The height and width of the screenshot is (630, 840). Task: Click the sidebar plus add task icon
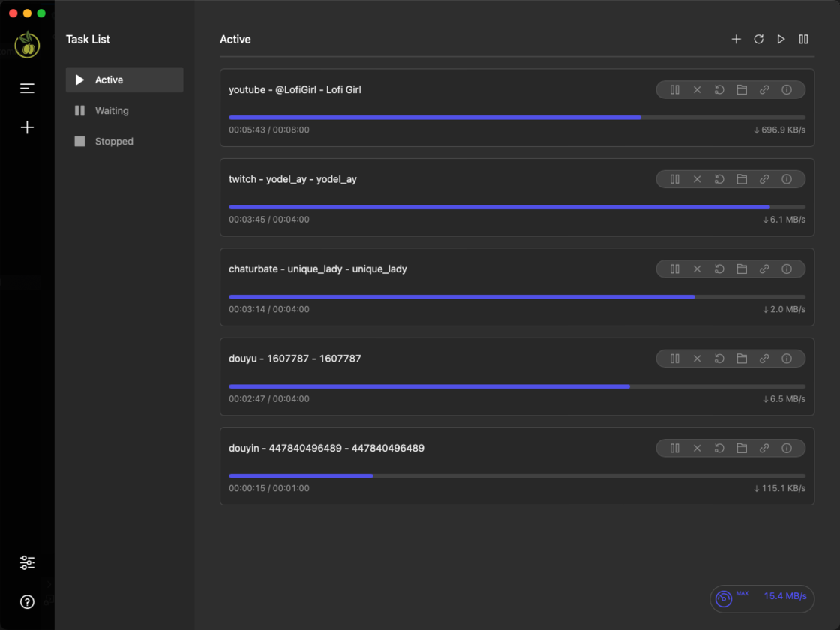pyautogui.click(x=27, y=127)
